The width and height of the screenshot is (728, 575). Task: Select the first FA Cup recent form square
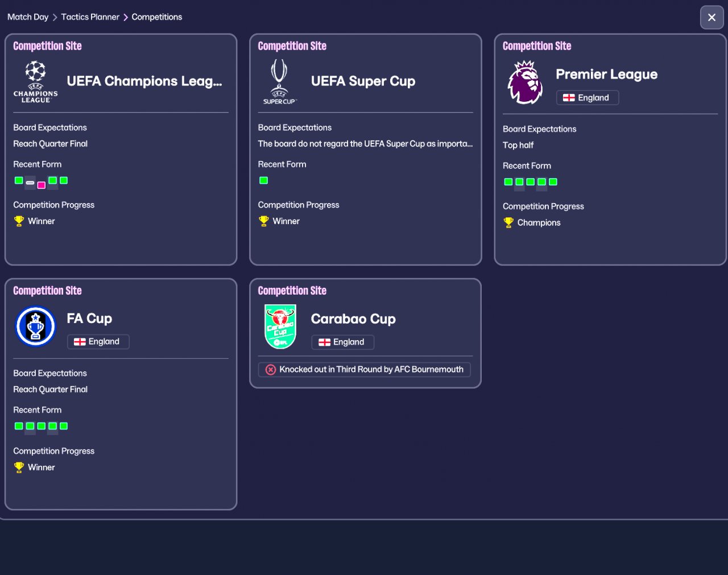coord(19,426)
